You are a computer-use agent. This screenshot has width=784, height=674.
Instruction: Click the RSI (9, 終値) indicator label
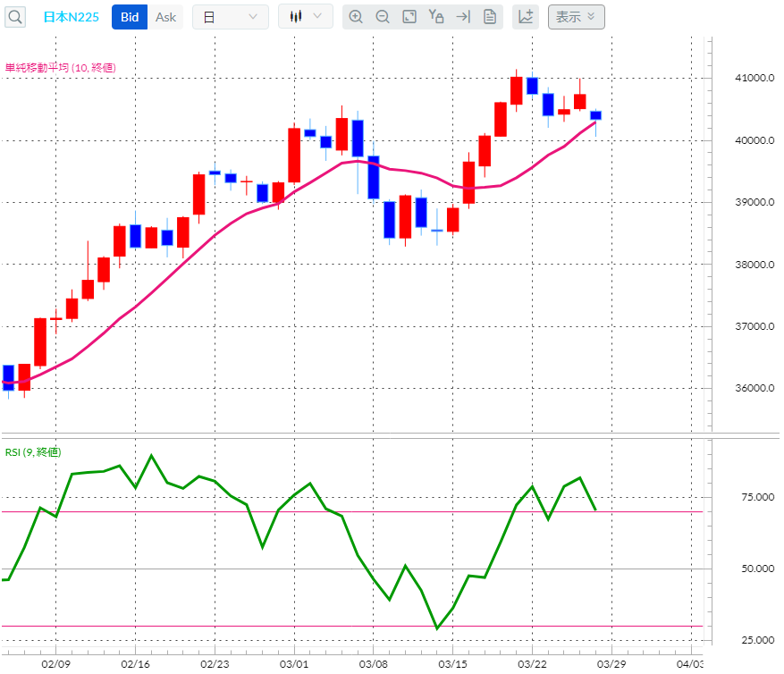point(34,452)
